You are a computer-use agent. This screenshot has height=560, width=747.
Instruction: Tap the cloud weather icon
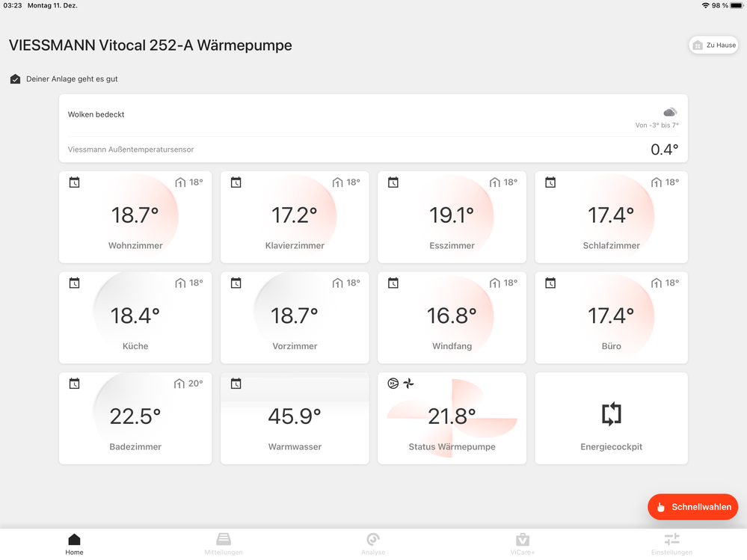670,112
